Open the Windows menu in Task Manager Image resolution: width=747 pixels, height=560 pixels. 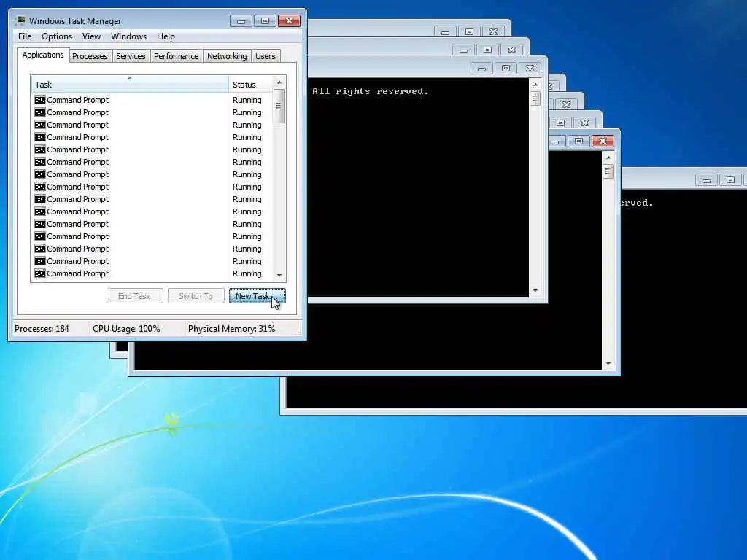tap(128, 36)
